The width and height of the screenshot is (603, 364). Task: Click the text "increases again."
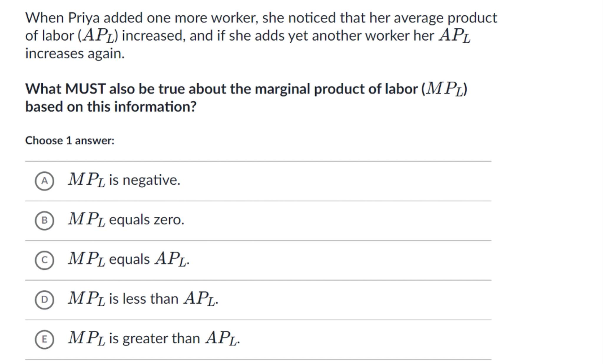(x=75, y=54)
